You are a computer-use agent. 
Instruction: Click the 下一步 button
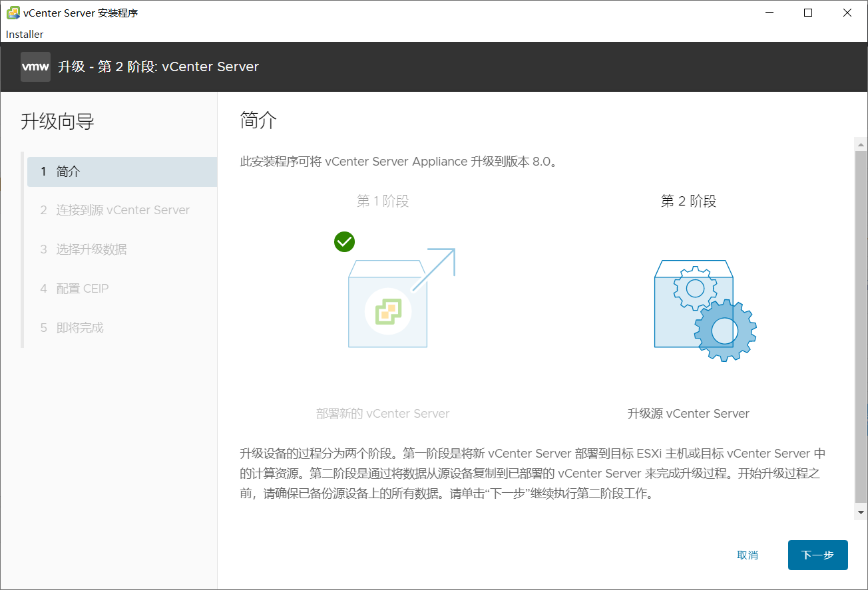tap(817, 555)
